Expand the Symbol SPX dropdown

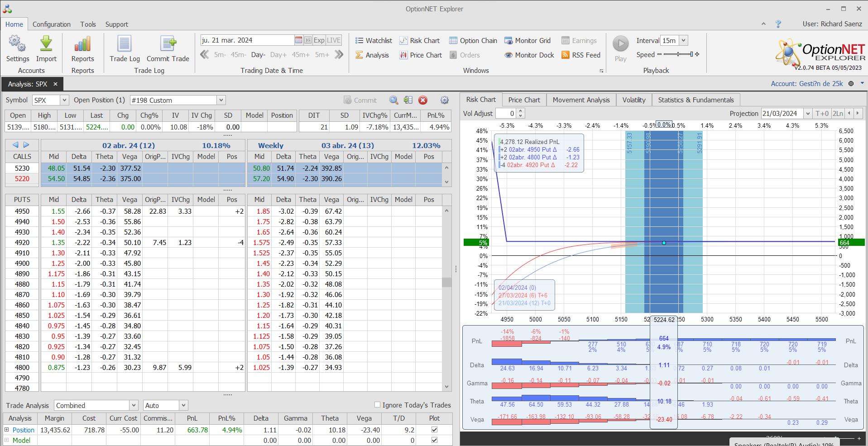(x=64, y=100)
